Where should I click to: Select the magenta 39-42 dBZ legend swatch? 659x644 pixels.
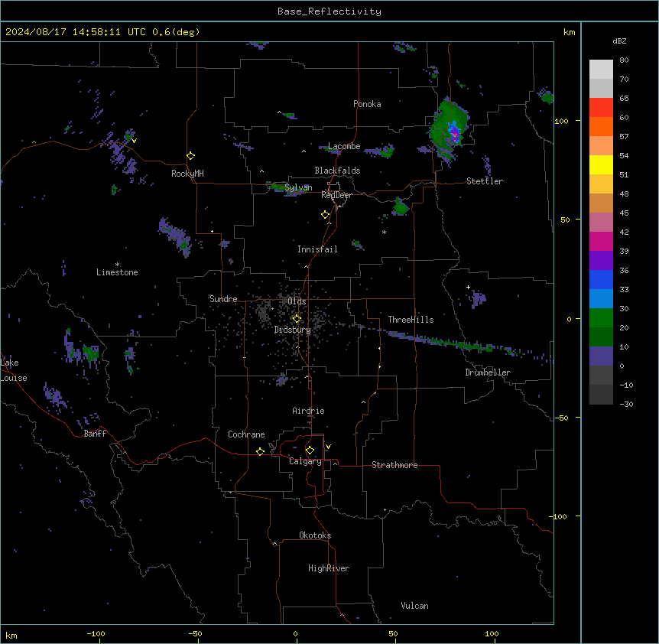[x=601, y=241]
